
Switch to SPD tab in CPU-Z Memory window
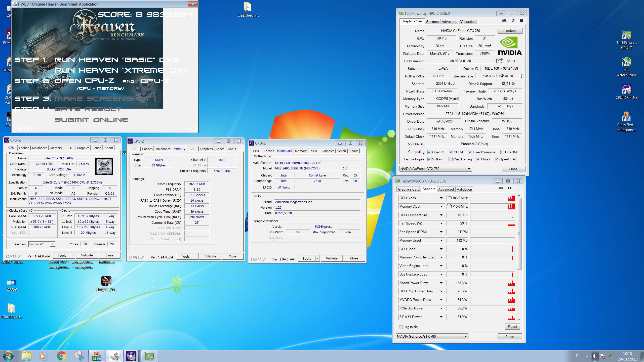(x=192, y=149)
